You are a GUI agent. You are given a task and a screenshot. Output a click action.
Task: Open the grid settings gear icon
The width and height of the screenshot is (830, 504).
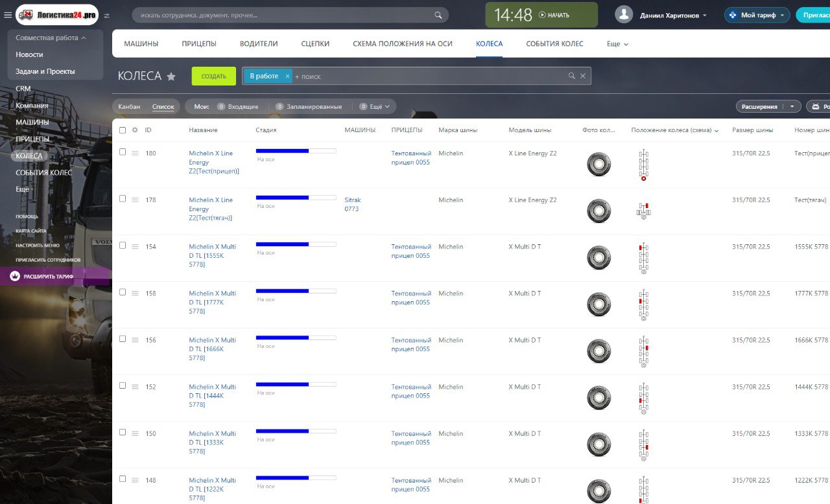click(x=135, y=130)
